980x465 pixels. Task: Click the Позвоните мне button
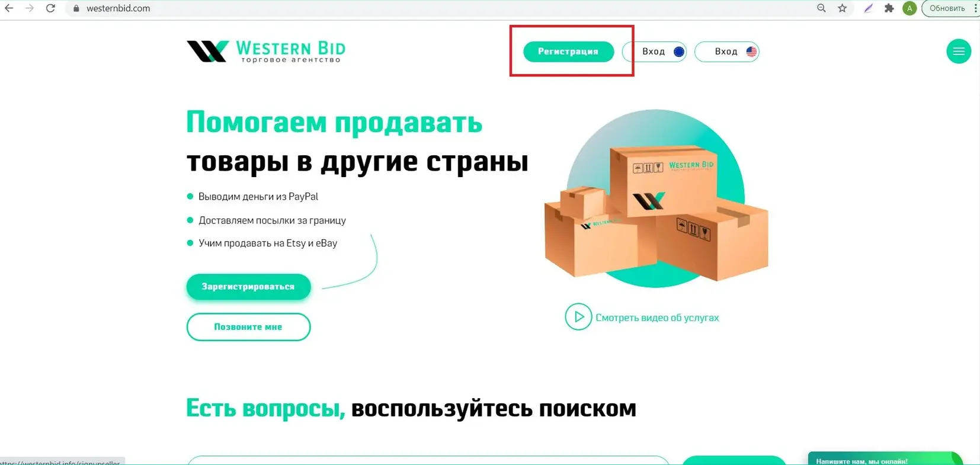[x=248, y=327]
